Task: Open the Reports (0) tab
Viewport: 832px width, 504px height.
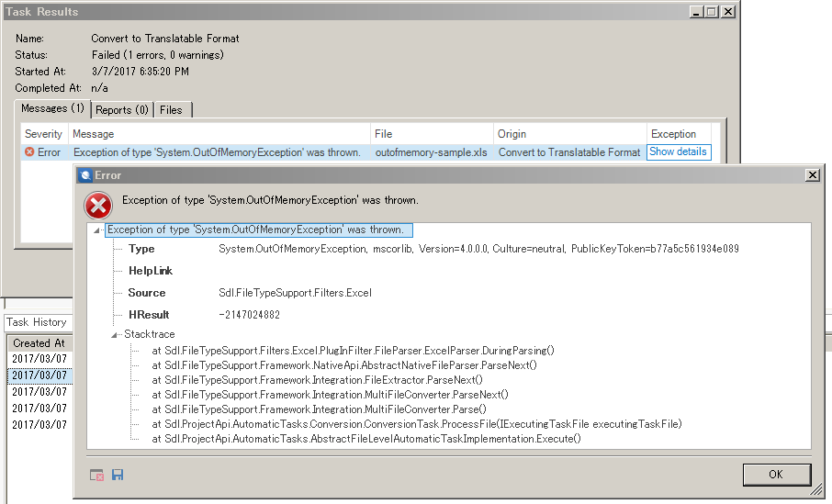Action: (x=122, y=110)
